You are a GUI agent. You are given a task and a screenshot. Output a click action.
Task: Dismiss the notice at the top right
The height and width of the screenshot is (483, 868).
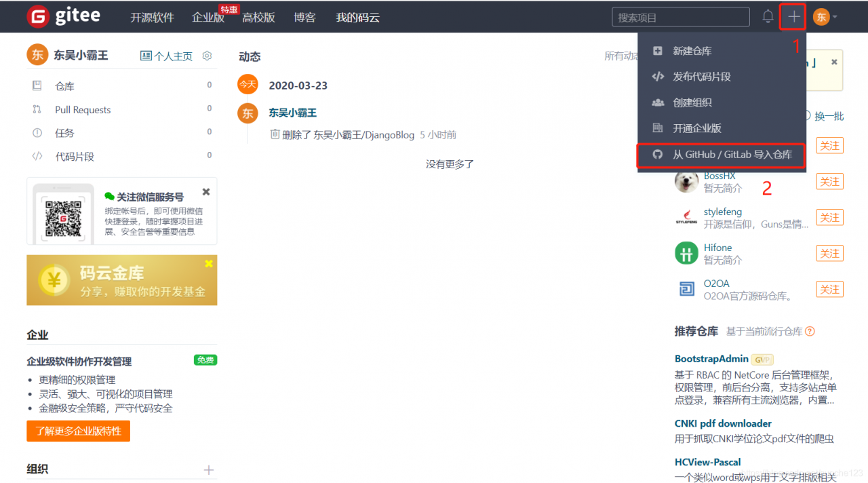pos(834,62)
